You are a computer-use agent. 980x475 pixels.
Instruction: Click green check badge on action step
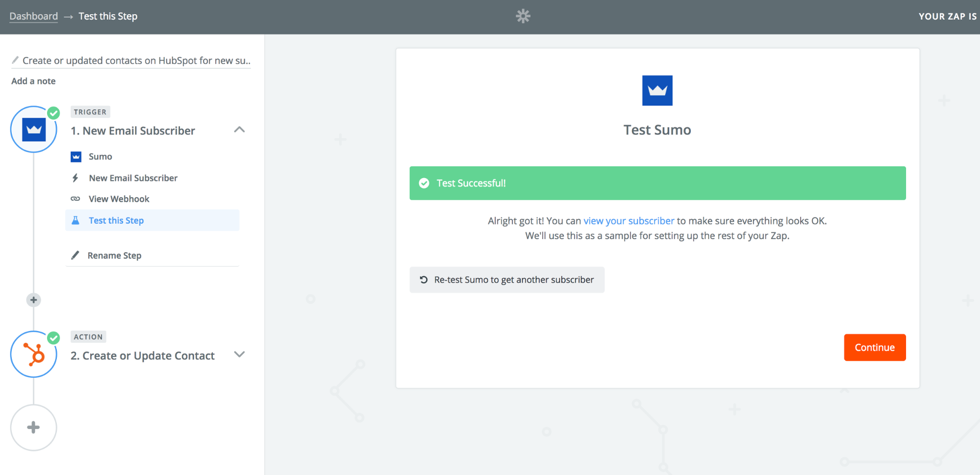[53, 338]
